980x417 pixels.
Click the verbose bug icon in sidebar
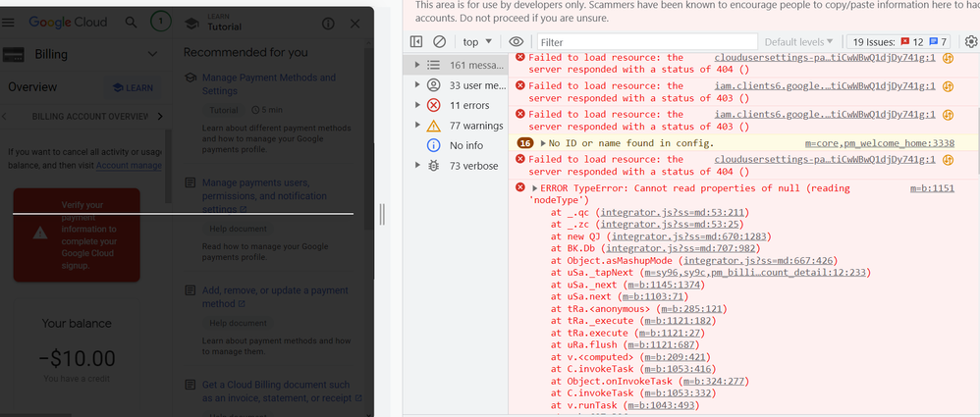click(x=434, y=166)
